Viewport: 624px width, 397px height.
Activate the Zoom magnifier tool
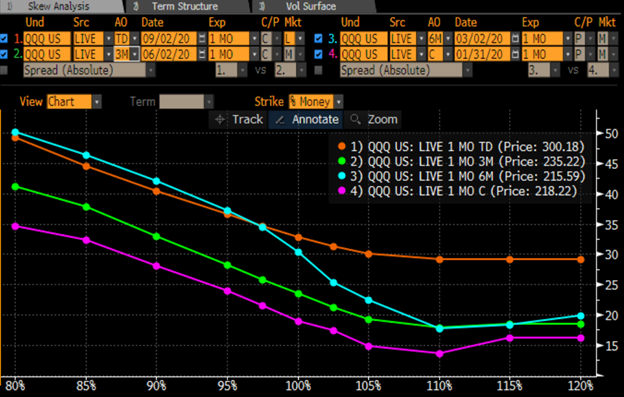pyautogui.click(x=373, y=119)
